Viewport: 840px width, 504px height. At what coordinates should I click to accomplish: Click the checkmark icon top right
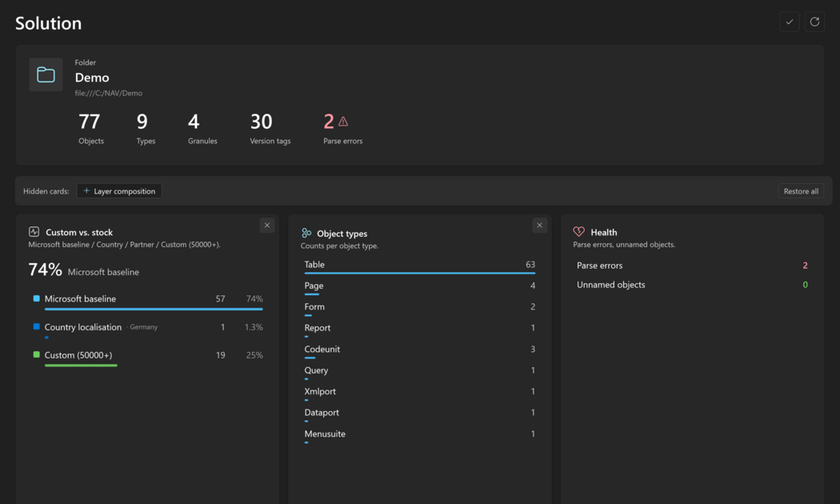click(x=789, y=22)
